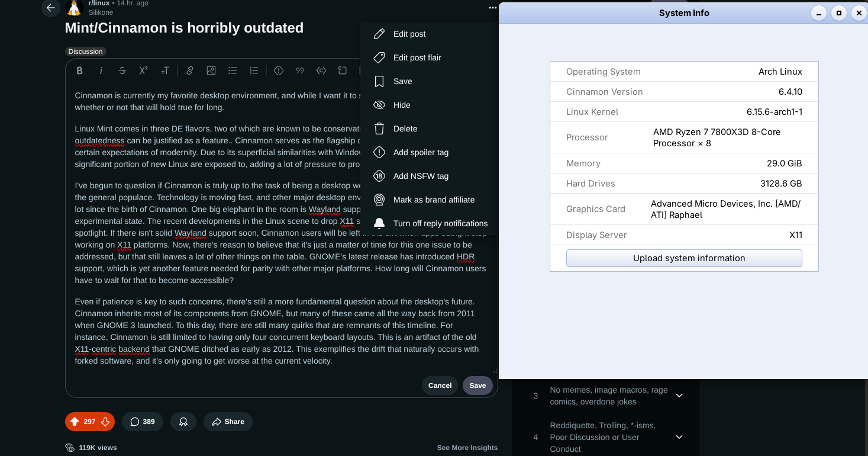Expand rule 4 Reddiquette
The height and width of the screenshot is (456, 868).
679,437
